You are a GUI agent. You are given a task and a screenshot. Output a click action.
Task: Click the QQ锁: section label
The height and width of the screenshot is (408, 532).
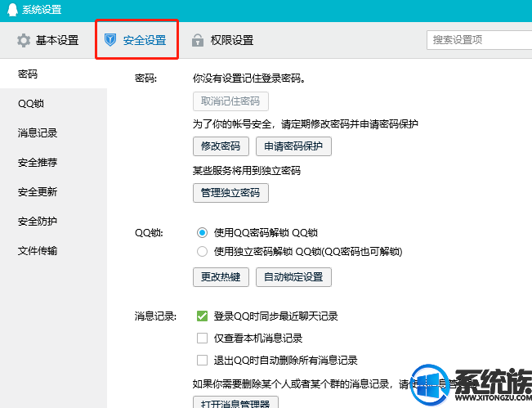[x=149, y=233]
